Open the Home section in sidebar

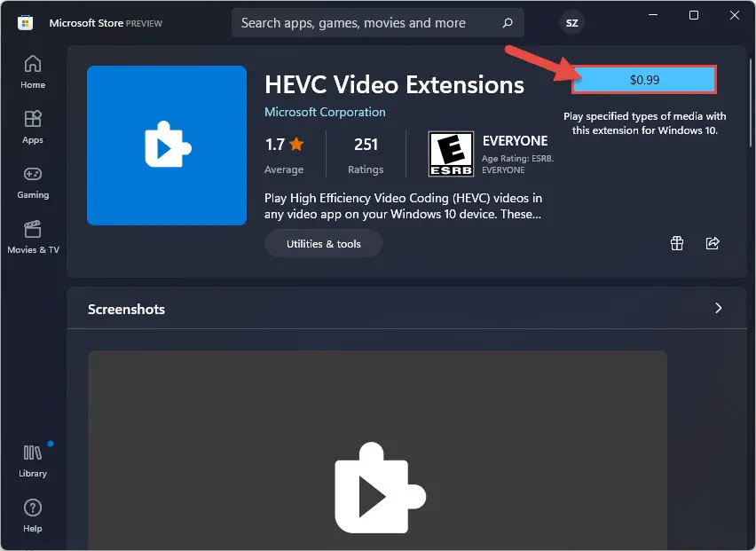[33, 72]
